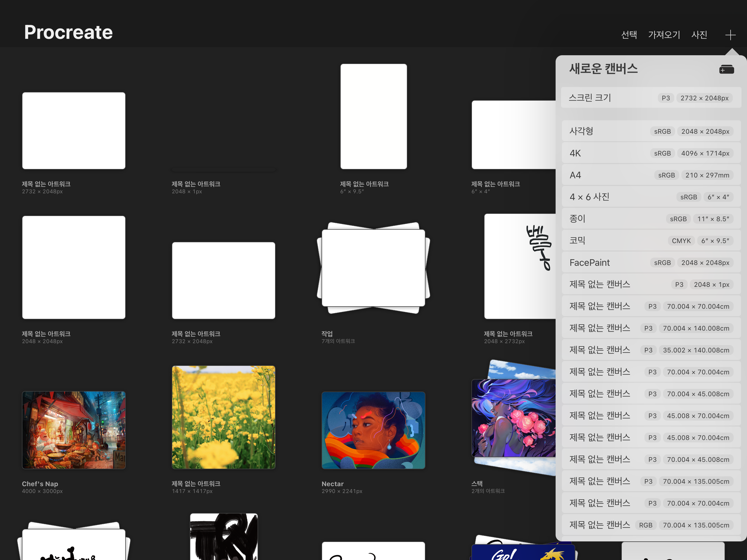The image size is (747, 560).
Task: Open the black brush strokes artwork
Action: (x=224, y=537)
